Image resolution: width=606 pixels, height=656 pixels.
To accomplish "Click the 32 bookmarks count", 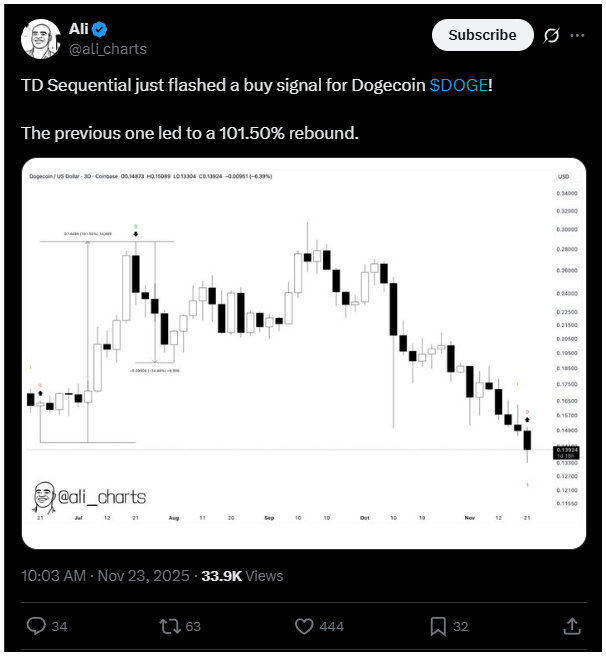I will pos(461,626).
